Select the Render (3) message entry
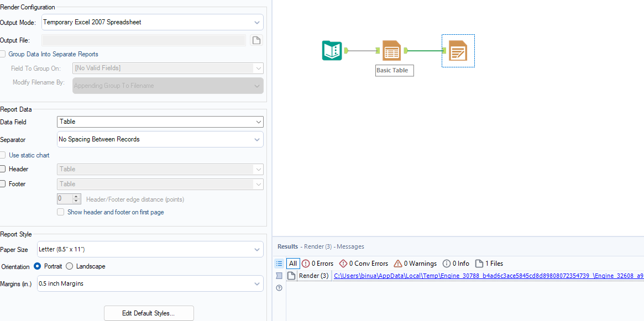644x321 pixels. 313,276
